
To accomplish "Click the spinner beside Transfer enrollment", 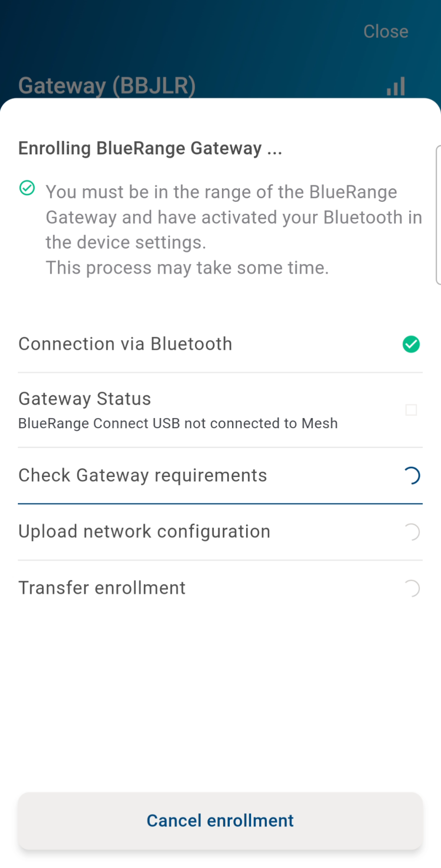I will pos(411,588).
